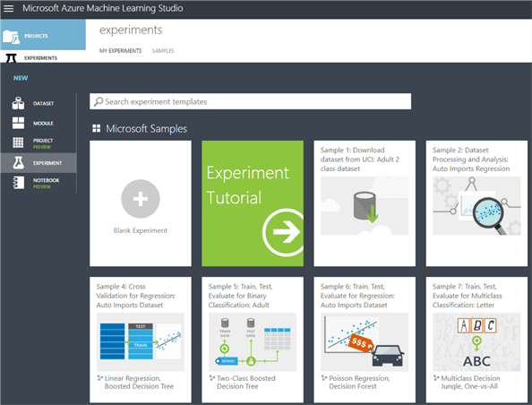Click the NEW label

click(x=21, y=78)
